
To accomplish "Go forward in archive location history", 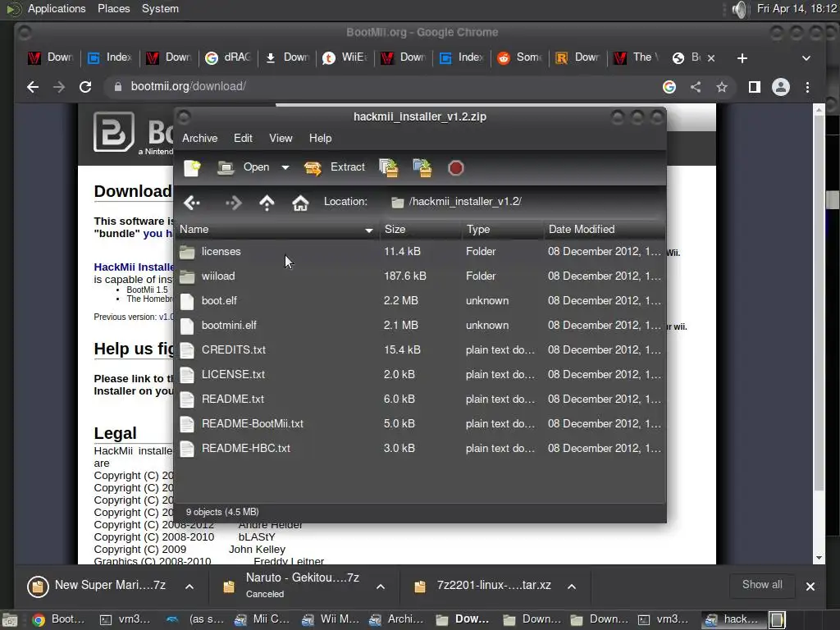I will click(233, 203).
